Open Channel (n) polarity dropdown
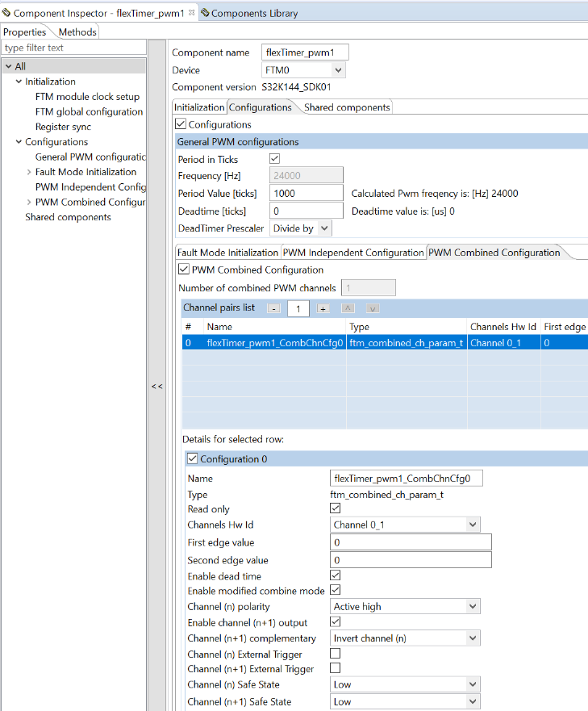This screenshot has height=711, width=588. 473,606
